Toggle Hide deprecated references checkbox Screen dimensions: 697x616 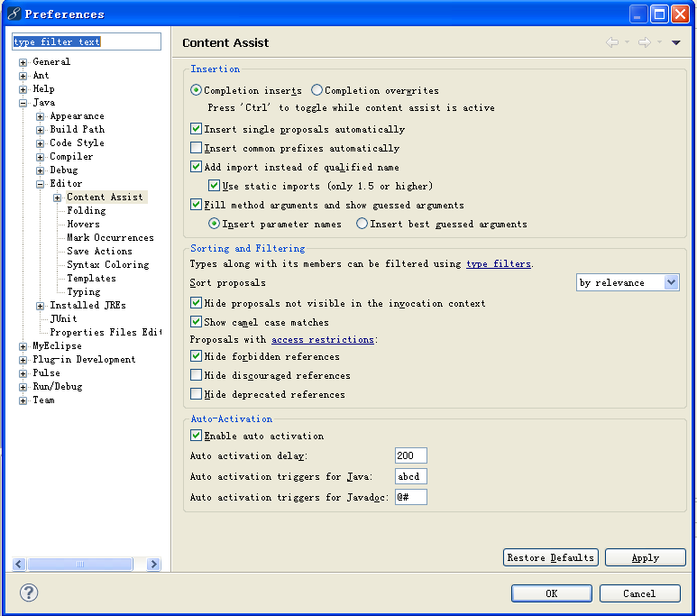197,394
